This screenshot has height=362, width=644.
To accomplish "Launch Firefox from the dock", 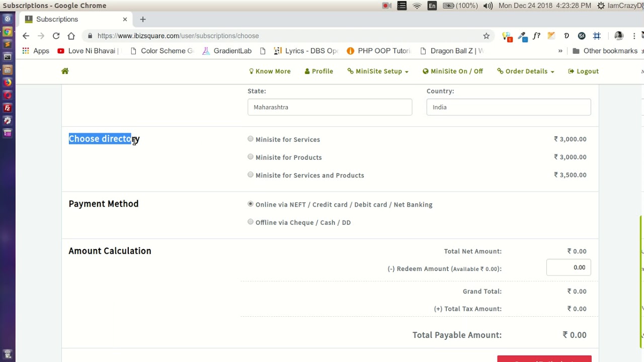I will click(8, 82).
